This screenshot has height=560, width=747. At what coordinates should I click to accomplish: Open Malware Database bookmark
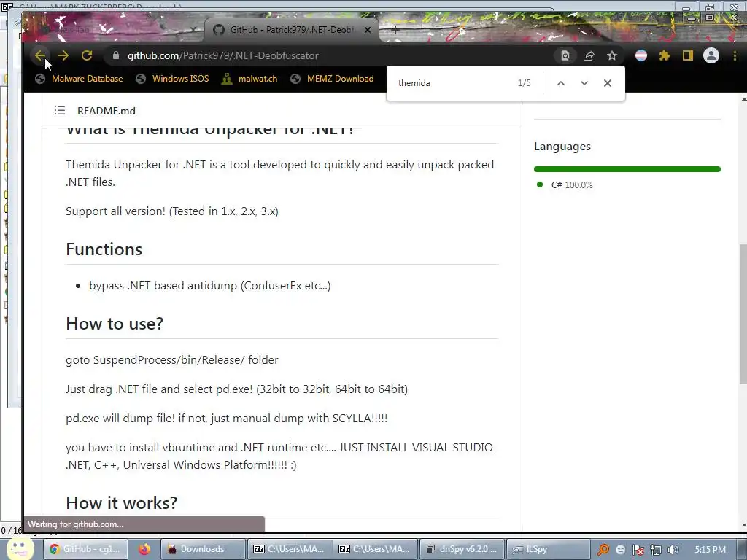pos(79,79)
